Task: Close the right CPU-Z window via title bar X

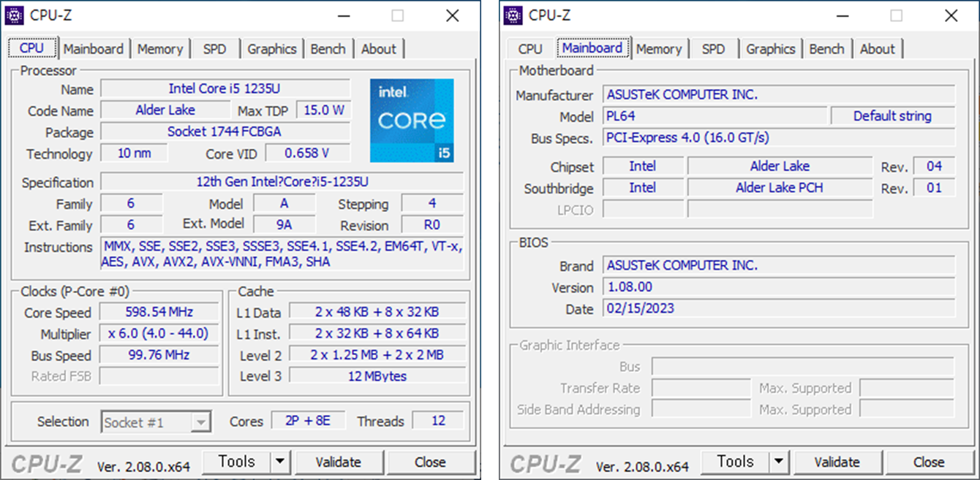Action: click(x=951, y=15)
